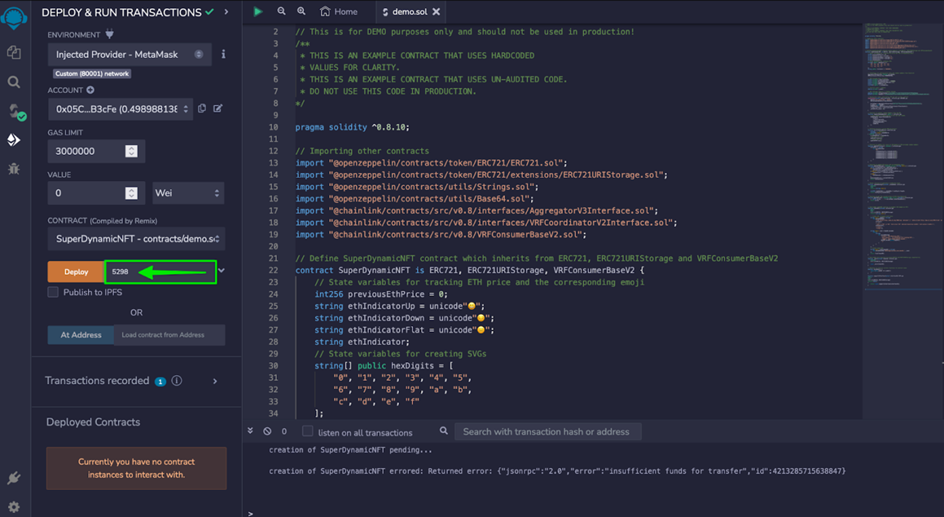Viewport: 944px width, 517px height.
Task: Open the Search in files sidebar icon
Action: 14,82
